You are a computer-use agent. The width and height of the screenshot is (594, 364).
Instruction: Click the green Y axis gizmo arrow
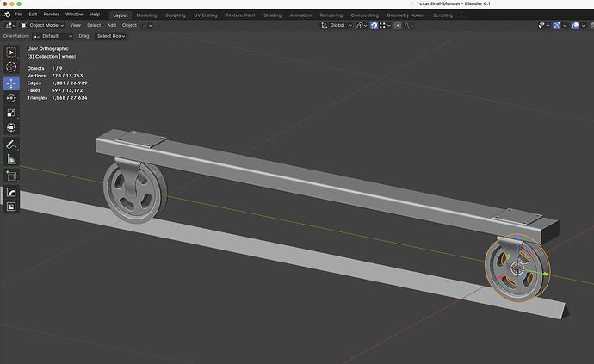(x=546, y=274)
